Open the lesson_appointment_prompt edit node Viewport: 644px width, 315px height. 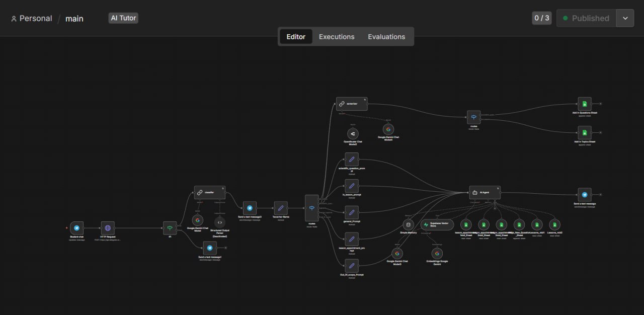pos(352,239)
